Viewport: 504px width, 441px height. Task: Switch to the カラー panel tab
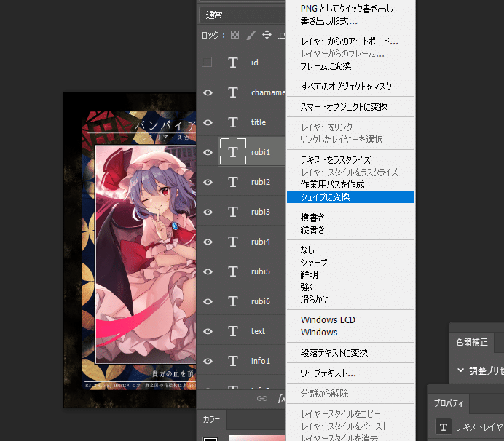pos(211,419)
